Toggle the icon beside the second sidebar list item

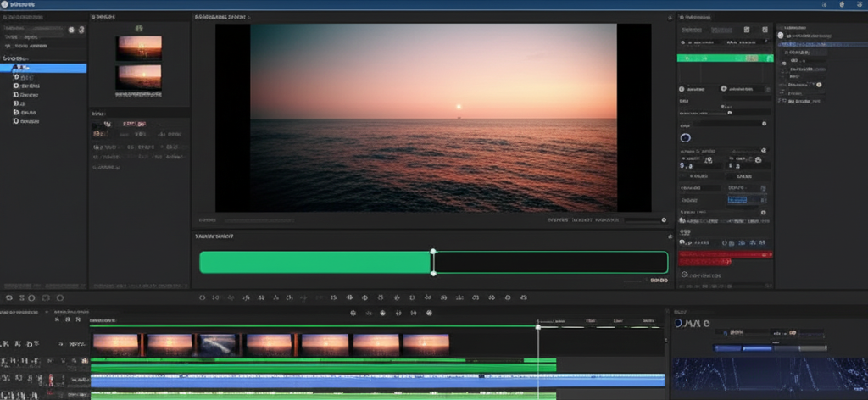pos(16,77)
